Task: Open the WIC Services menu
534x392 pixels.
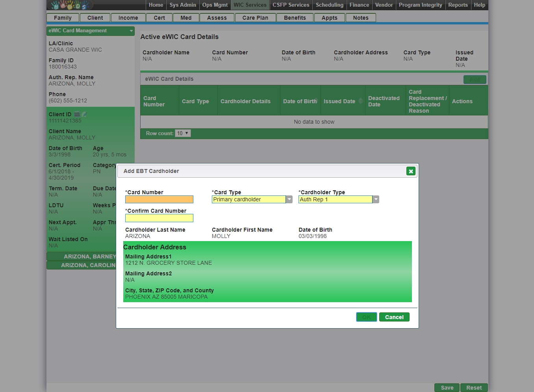Action: (x=250, y=5)
